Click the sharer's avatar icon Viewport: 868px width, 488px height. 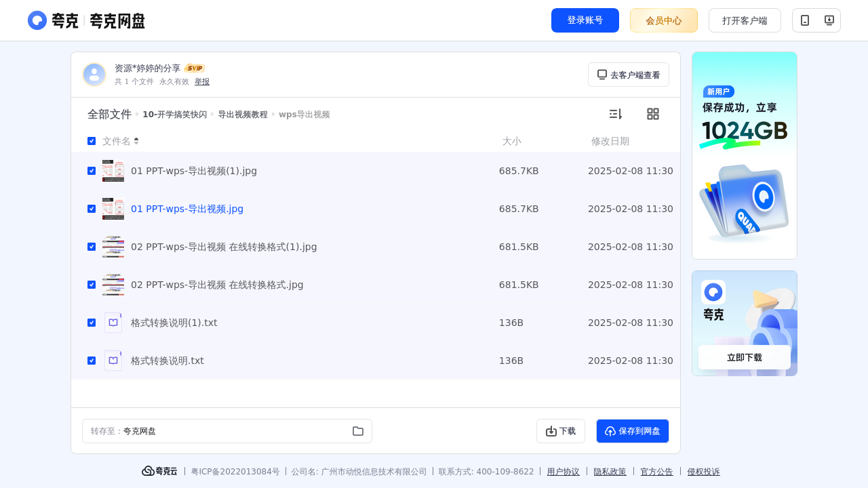coord(94,75)
